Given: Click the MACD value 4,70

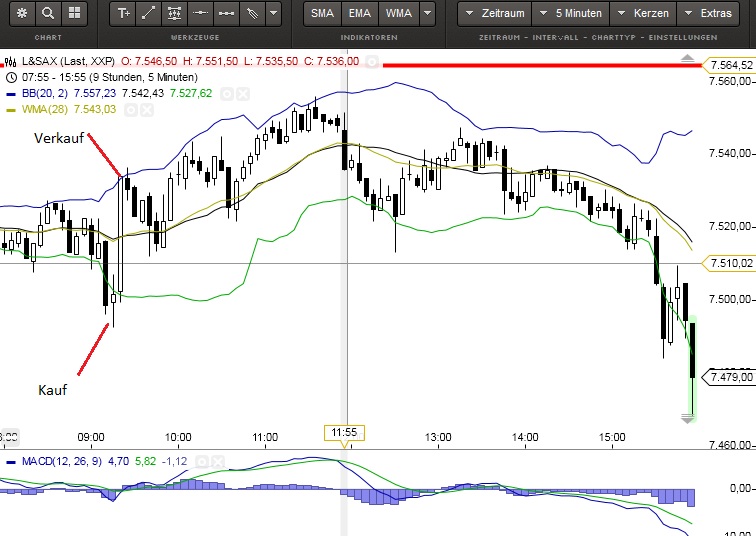Looking at the screenshot, I should coord(118,461).
